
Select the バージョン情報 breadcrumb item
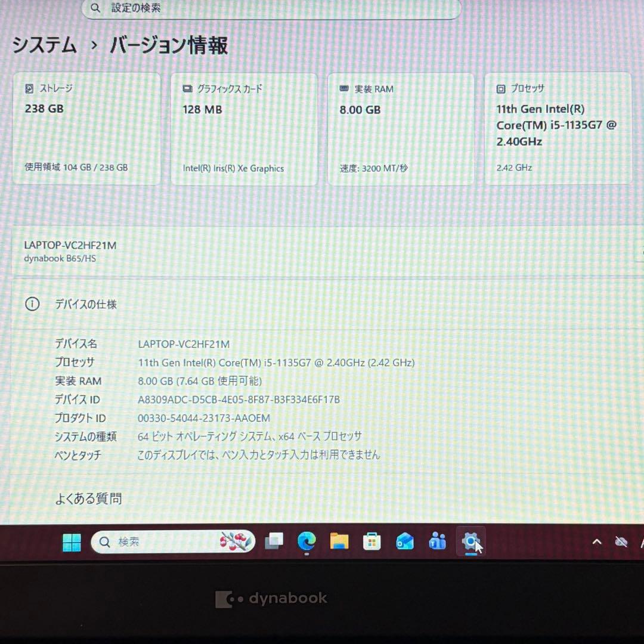tap(168, 45)
